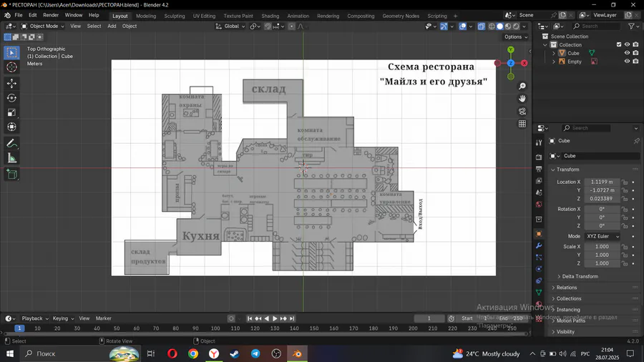Select the Scale tool
Screen dimensions: 644x362
(11, 112)
